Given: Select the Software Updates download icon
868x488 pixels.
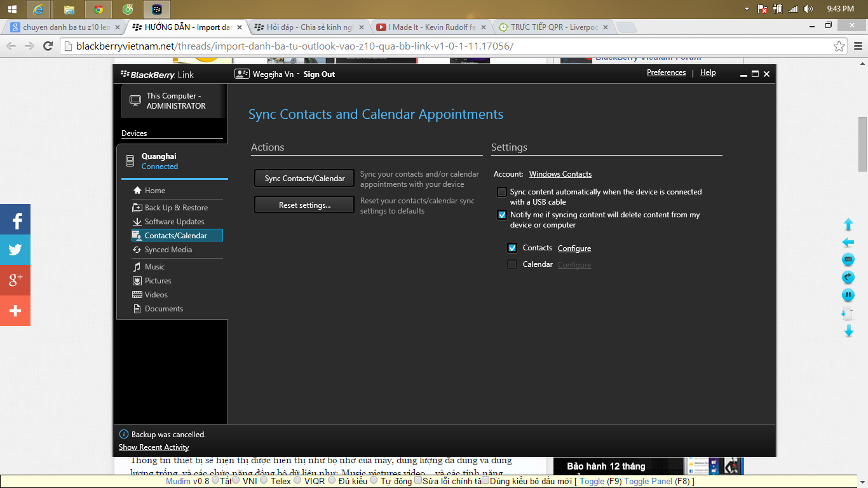Looking at the screenshot, I should 137,222.
